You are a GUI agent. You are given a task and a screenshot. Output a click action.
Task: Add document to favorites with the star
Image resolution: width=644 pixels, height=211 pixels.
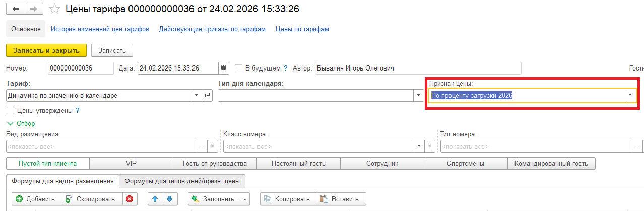point(54,9)
